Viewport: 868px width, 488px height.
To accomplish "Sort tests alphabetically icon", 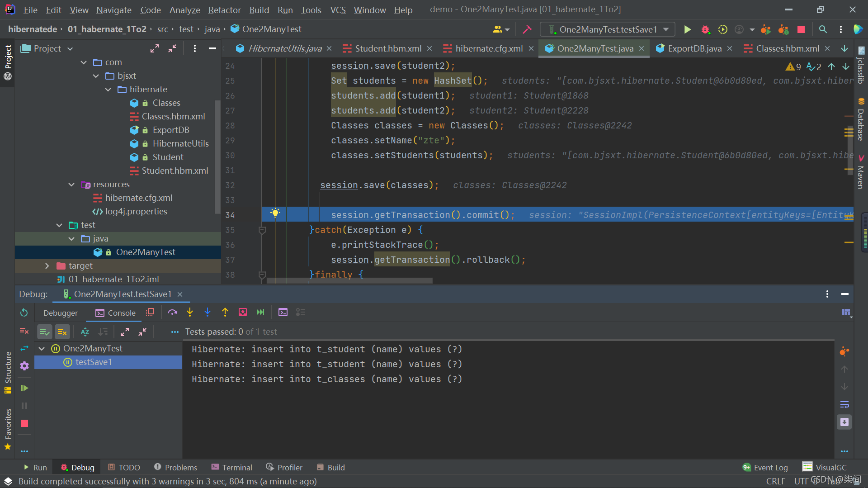I will 85,332.
